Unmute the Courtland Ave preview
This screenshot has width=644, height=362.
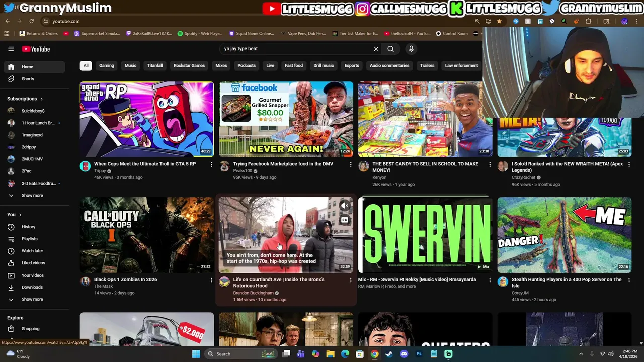(x=345, y=205)
